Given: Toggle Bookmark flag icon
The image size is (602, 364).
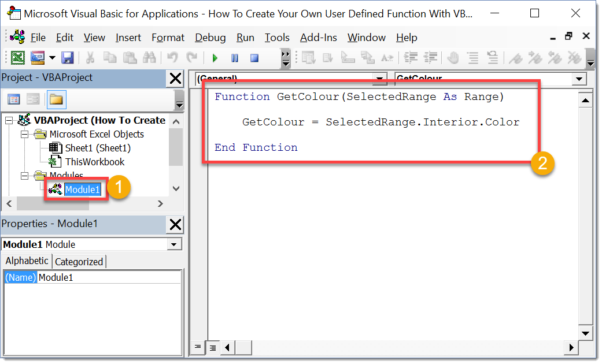Looking at the screenshot, I should (x=516, y=58).
